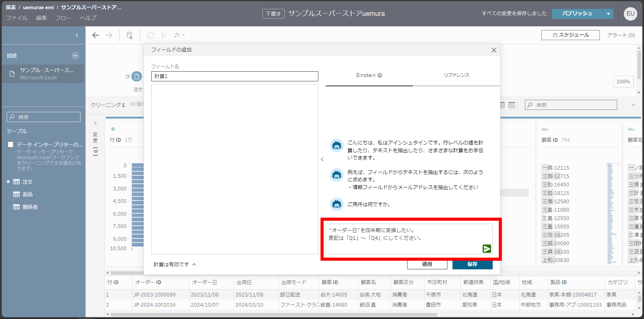Click the 保存 button
This screenshot has width=644, height=319.
pos(472,264)
